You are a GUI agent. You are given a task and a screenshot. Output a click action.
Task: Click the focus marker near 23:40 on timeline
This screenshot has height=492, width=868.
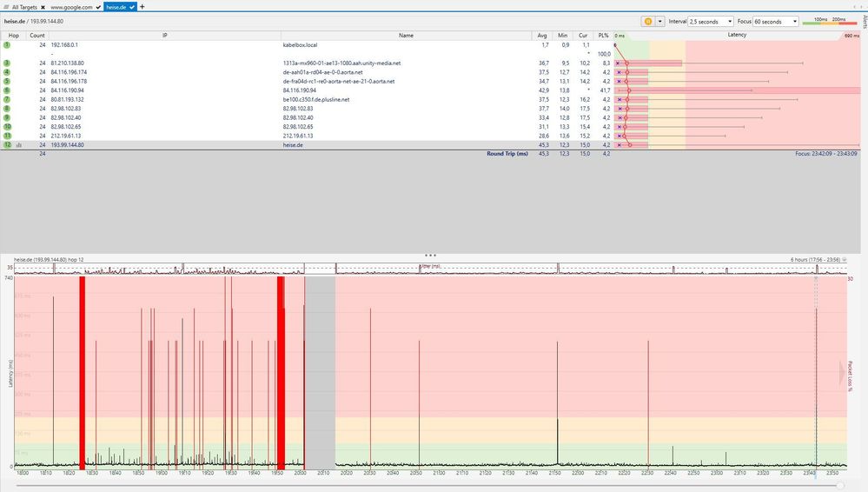(815, 371)
